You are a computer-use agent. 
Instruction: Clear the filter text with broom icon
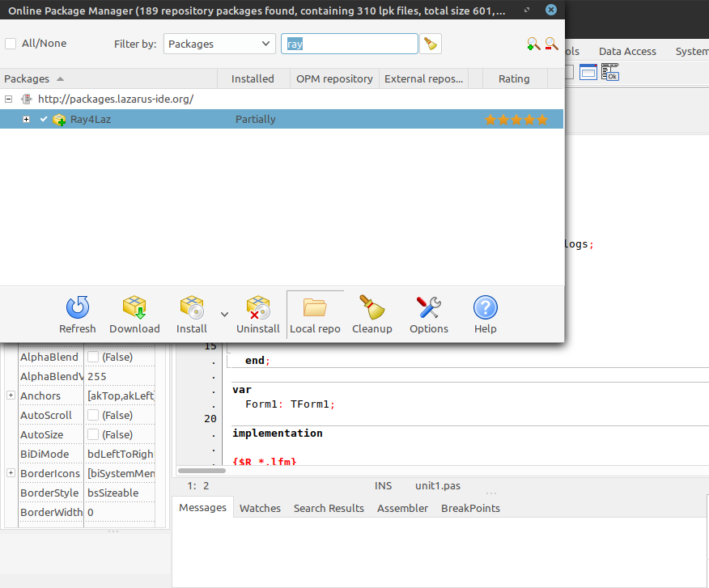tap(431, 44)
